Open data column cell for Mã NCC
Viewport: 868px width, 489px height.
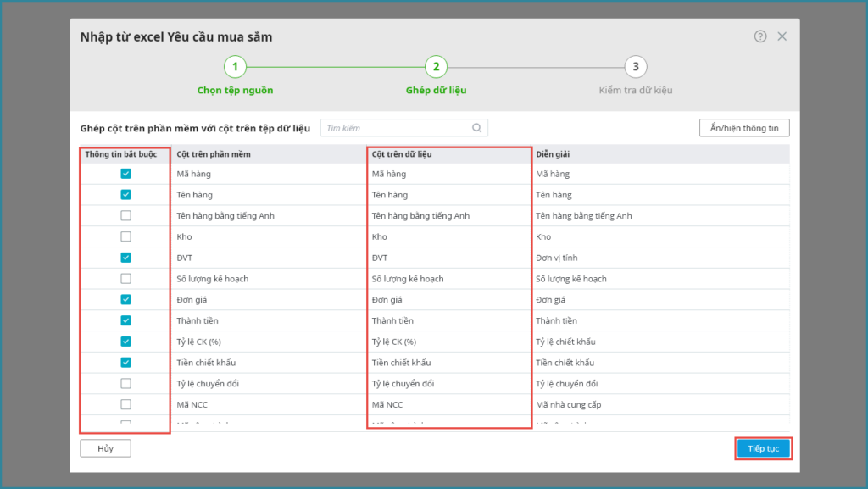click(x=449, y=404)
